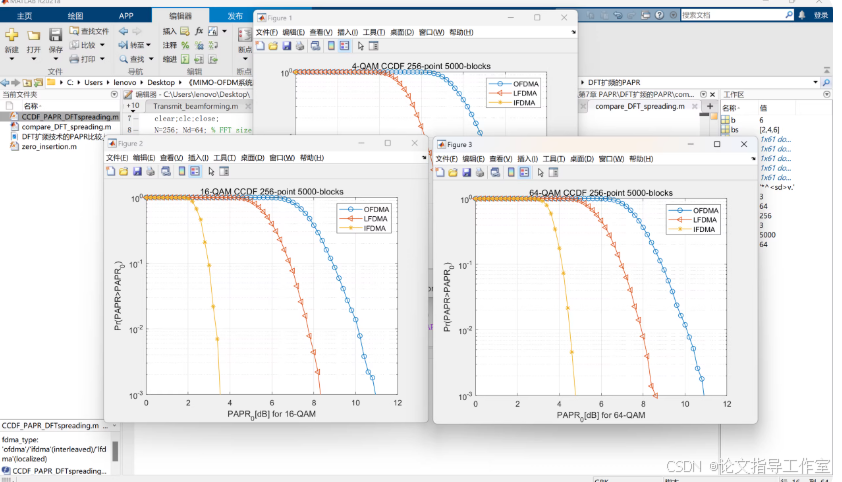The image size is (842, 482).
Task: Switch to the 绘图 ribbon tab
Action: pyautogui.click(x=75, y=16)
